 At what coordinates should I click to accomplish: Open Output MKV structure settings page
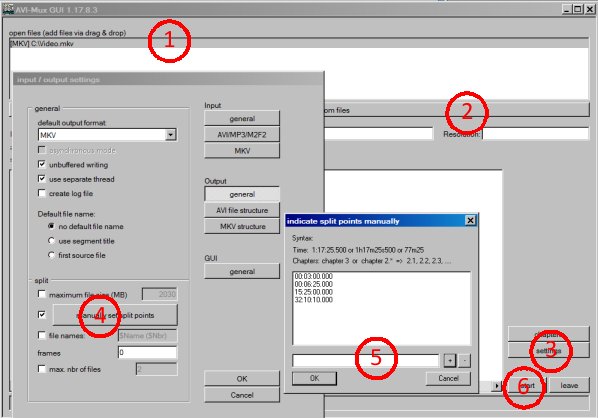coord(242,227)
